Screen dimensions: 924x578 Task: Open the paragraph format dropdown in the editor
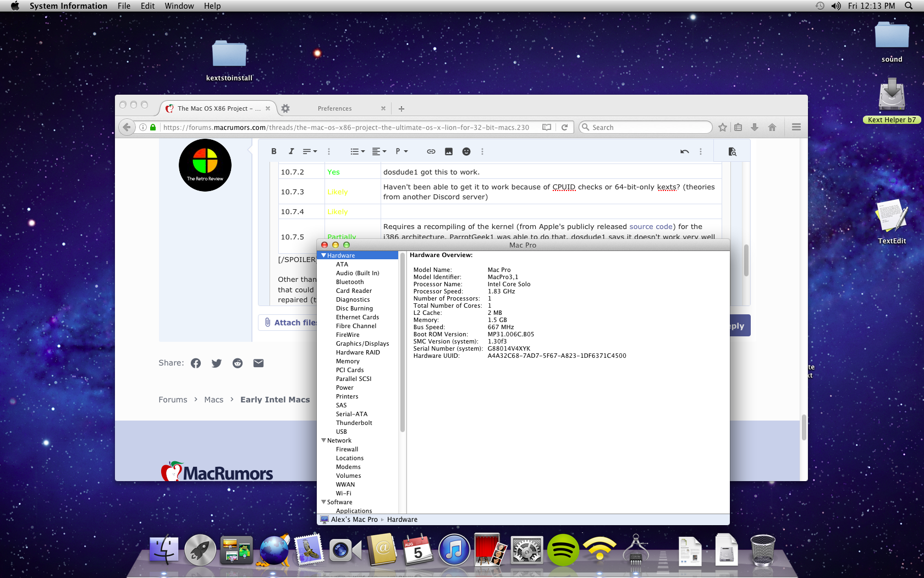coord(402,151)
